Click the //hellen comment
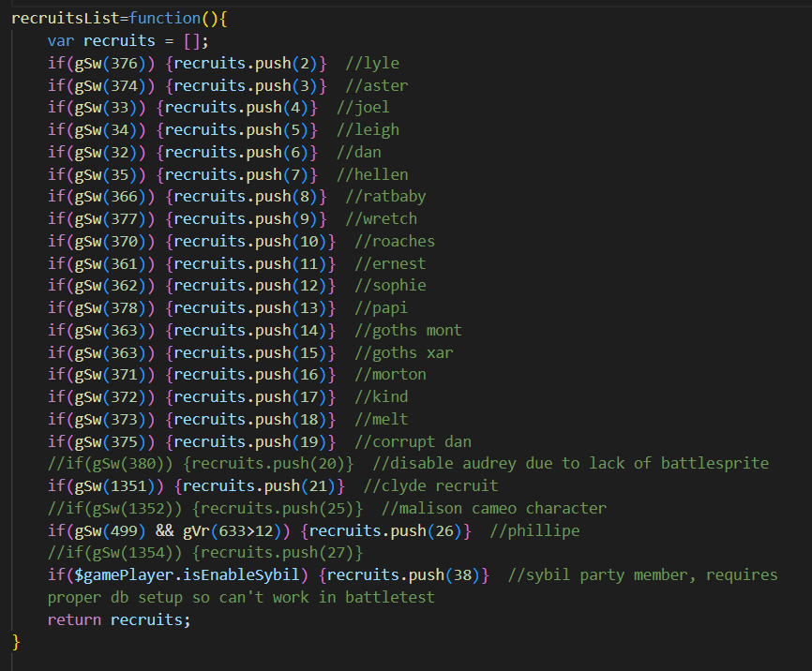The image size is (812, 671). [x=372, y=174]
